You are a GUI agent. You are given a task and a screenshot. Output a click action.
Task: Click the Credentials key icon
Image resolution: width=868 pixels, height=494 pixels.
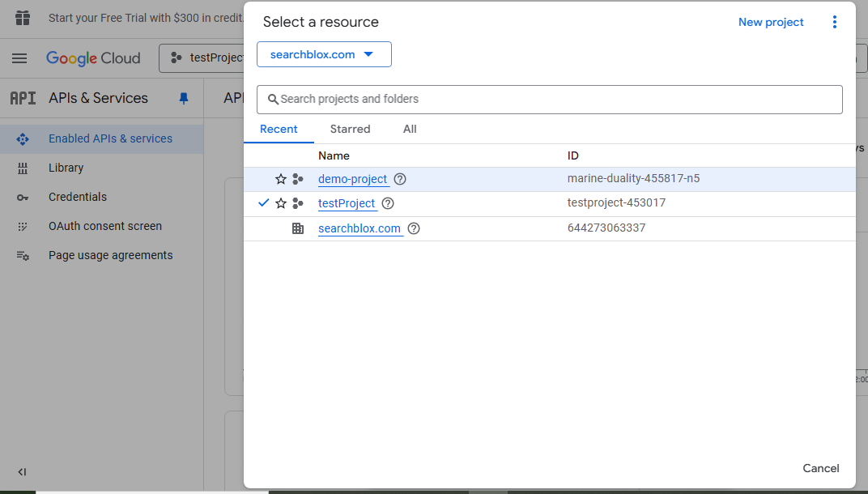pyautogui.click(x=23, y=198)
